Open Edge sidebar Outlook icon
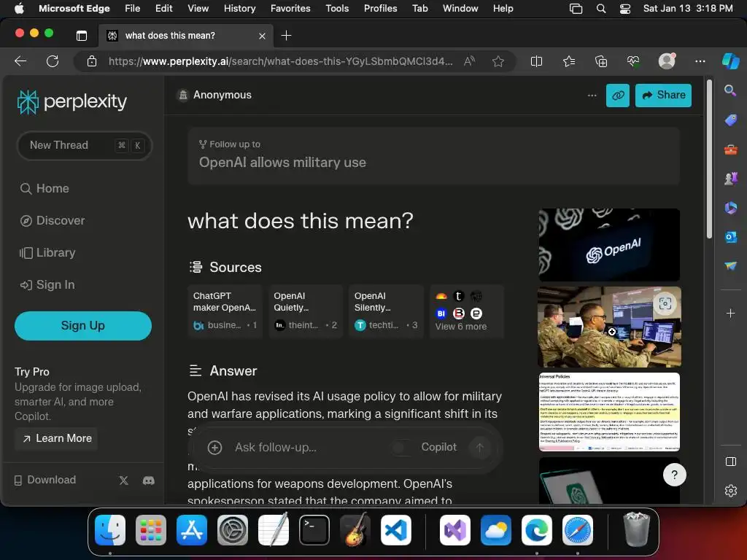Screen dimensions: 747x560 (x=730, y=237)
